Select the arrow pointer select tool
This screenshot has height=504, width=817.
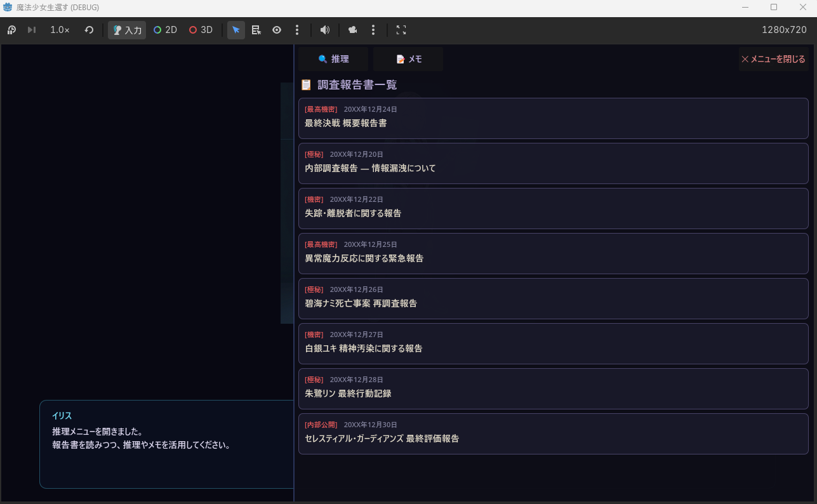(x=236, y=30)
